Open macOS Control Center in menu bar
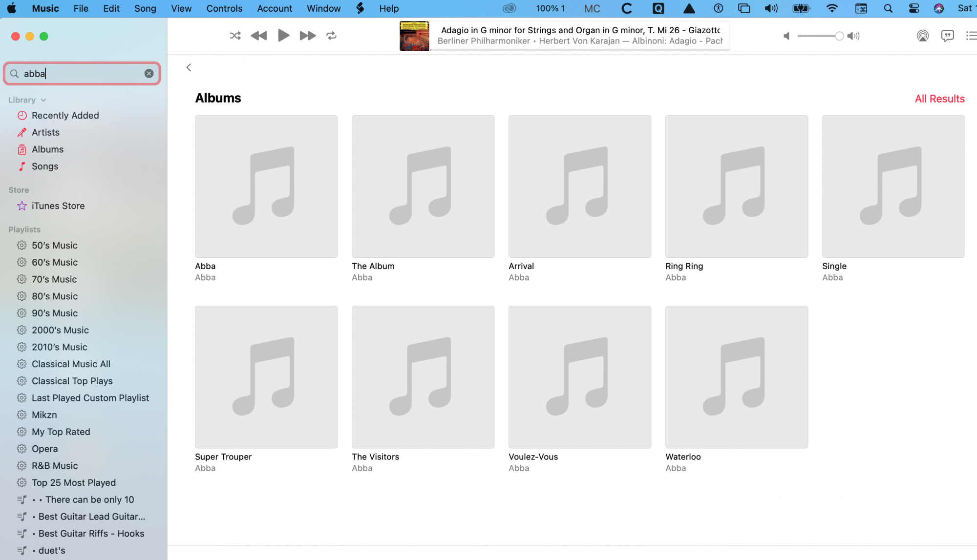This screenshot has width=977, height=560. click(913, 8)
